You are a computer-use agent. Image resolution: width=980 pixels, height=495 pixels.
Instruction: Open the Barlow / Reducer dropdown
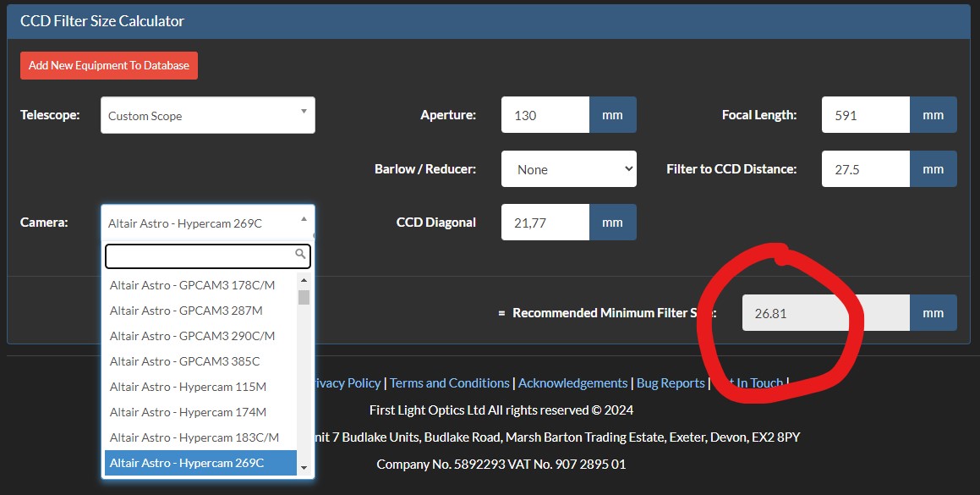point(568,169)
